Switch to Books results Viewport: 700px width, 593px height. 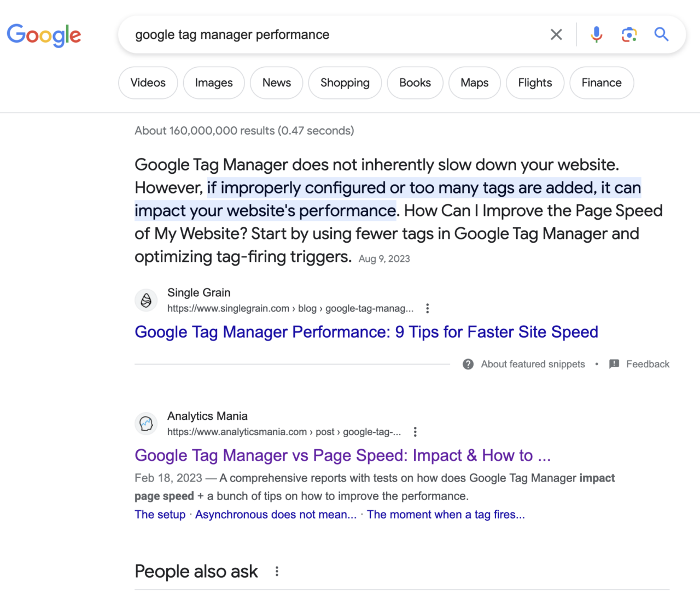click(x=415, y=83)
